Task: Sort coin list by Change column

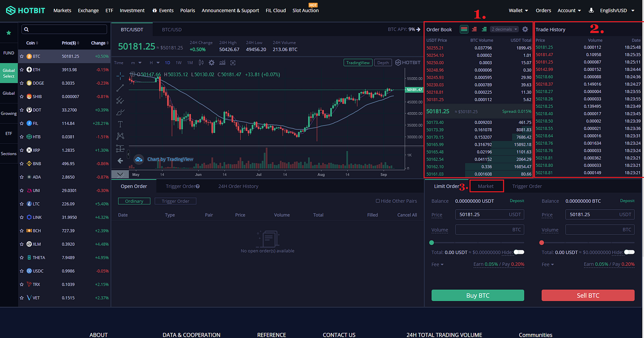Action: coord(99,43)
